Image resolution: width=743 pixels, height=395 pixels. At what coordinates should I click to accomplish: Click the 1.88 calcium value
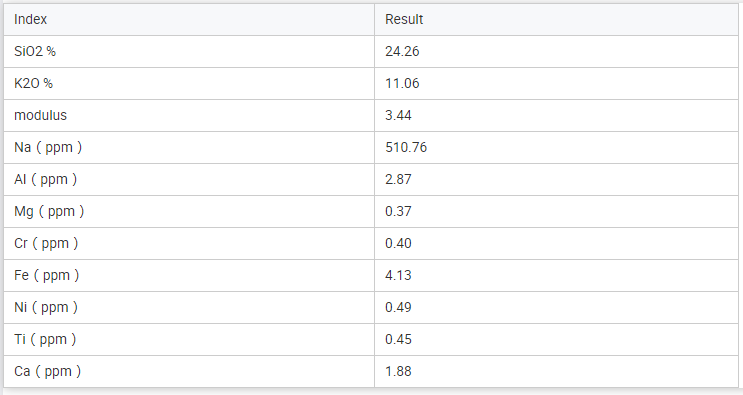click(398, 371)
